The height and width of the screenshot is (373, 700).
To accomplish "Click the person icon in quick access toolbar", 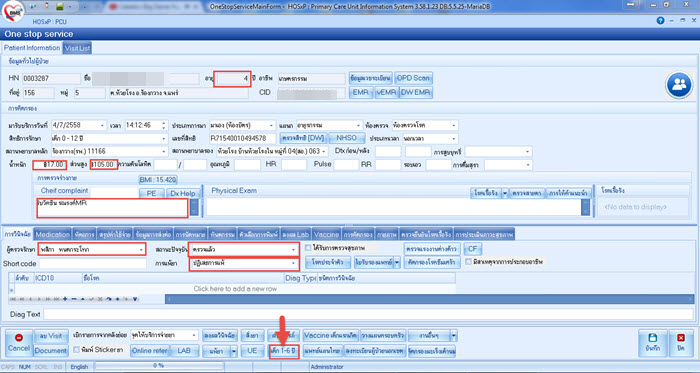I will 47,6.
